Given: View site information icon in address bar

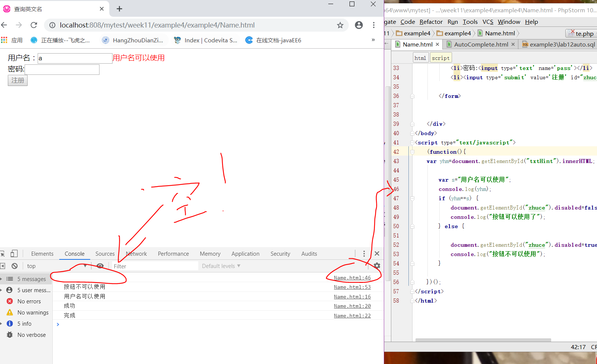Looking at the screenshot, I should pyautogui.click(x=52, y=25).
